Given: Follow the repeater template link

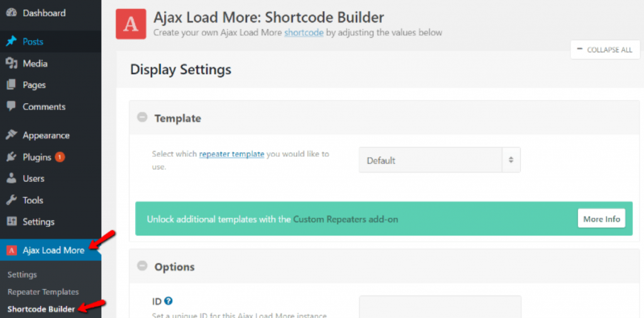Looking at the screenshot, I should coord(231,154).
